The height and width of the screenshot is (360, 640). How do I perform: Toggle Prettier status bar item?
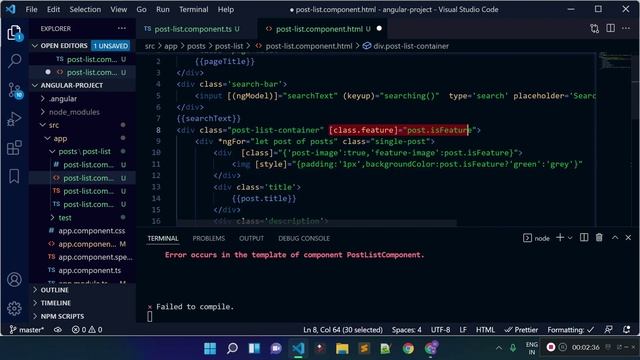click(x=521, y=330)
